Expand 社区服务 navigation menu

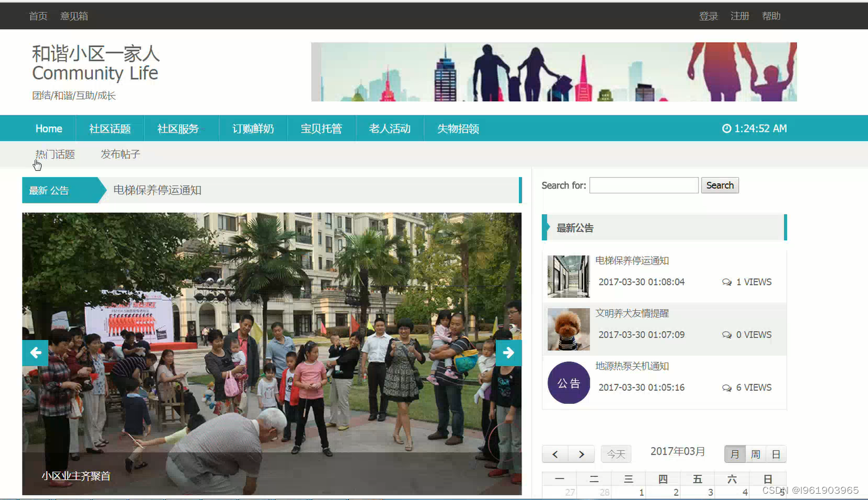179,129
